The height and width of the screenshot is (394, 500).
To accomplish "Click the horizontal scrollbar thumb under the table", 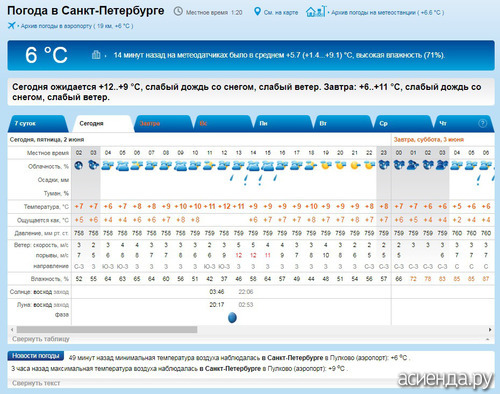I will pyautogui.click(x=107, y=330).
